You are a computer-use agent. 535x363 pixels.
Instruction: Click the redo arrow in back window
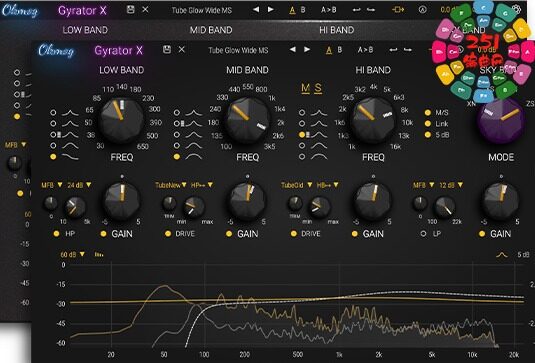click(x=371, y=10)
